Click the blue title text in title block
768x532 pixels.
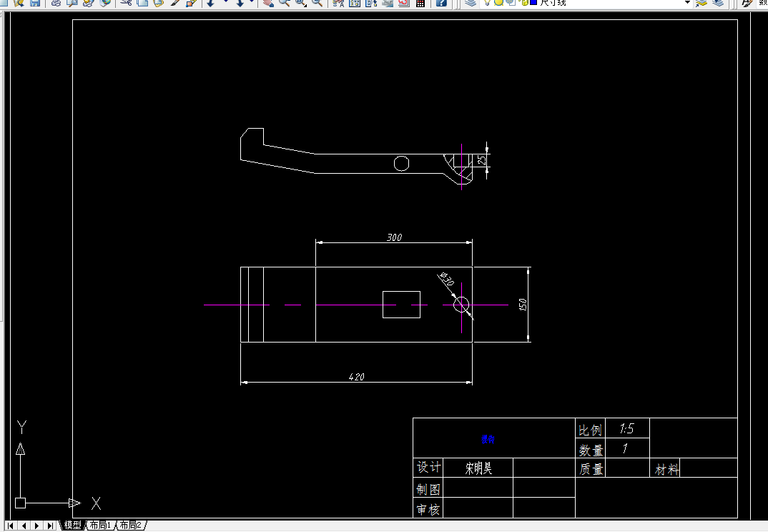488,439
